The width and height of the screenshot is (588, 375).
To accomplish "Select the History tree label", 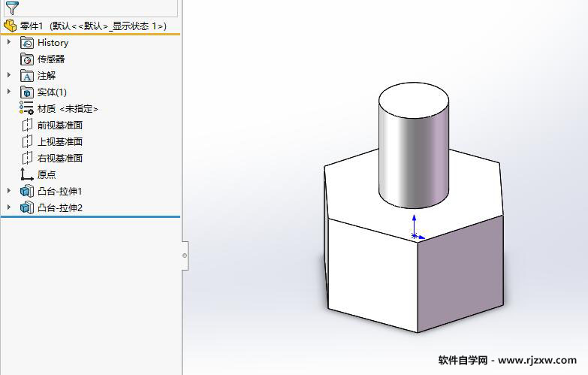I will pos(53,43).
